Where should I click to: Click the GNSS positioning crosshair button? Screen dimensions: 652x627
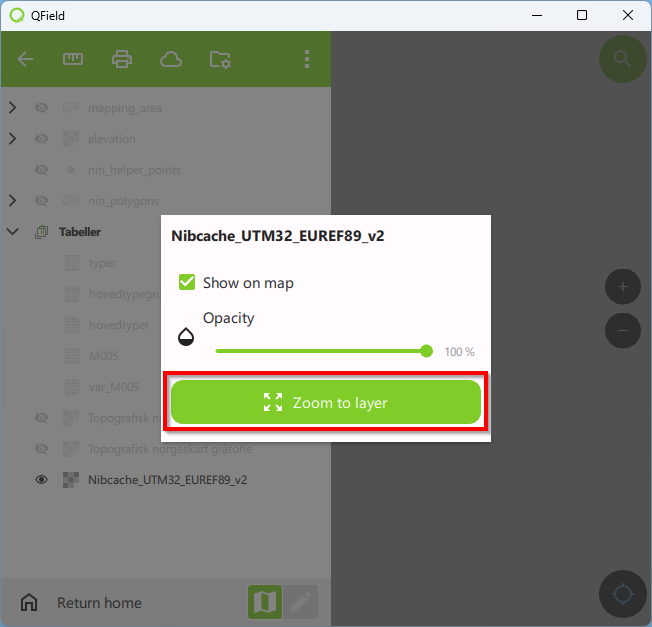coord(622,594)
